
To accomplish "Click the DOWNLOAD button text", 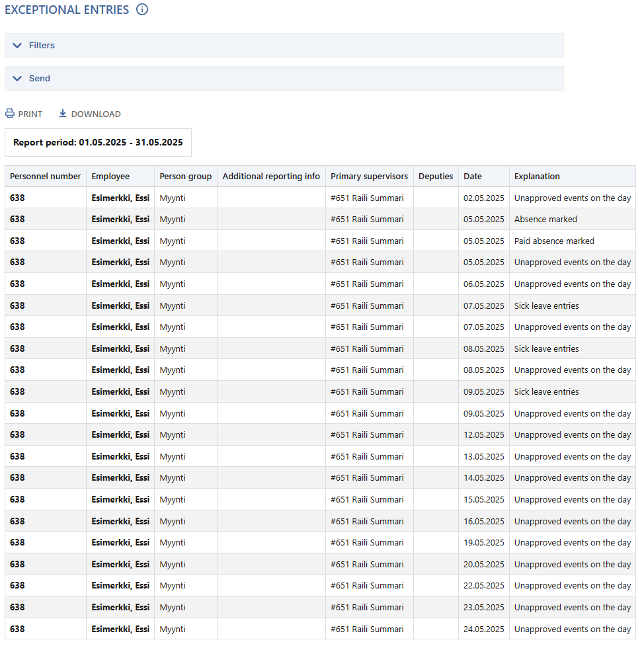I will pyautogui.click(x=96, y=114).
